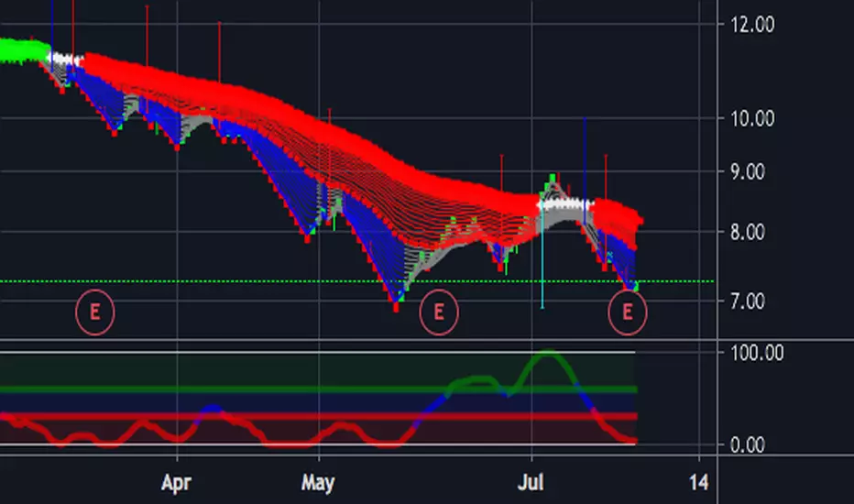Select the 7.00 price axis label
The width and height of the screenshot is (854, 504).
(x=748, y=301)
